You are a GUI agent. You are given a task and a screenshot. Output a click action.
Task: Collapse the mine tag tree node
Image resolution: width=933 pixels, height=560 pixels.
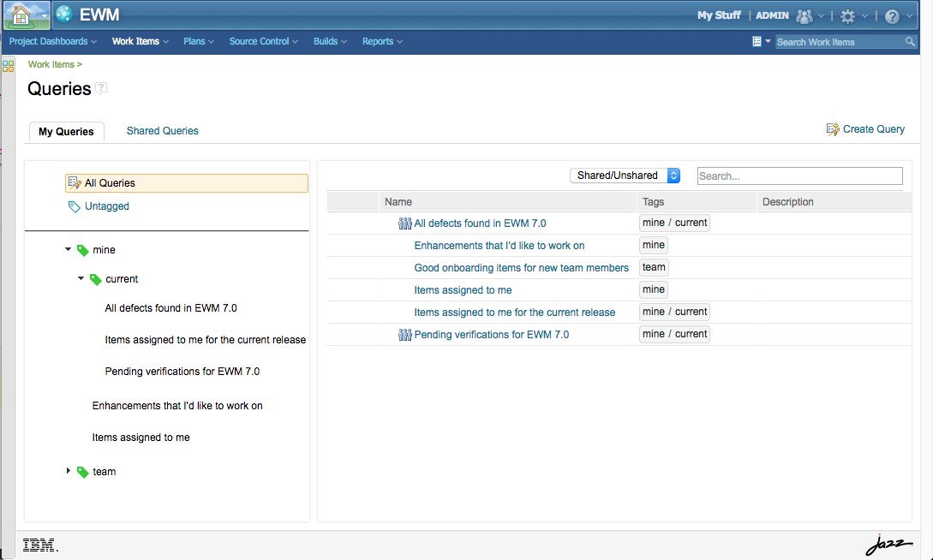pos(69,249)
